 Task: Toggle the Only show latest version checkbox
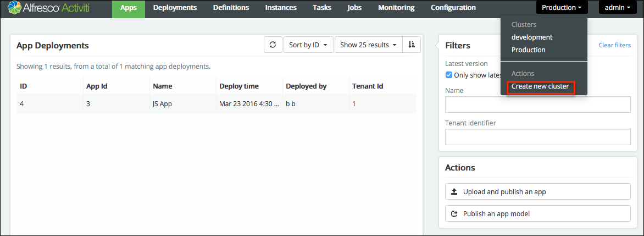point(449,75)
